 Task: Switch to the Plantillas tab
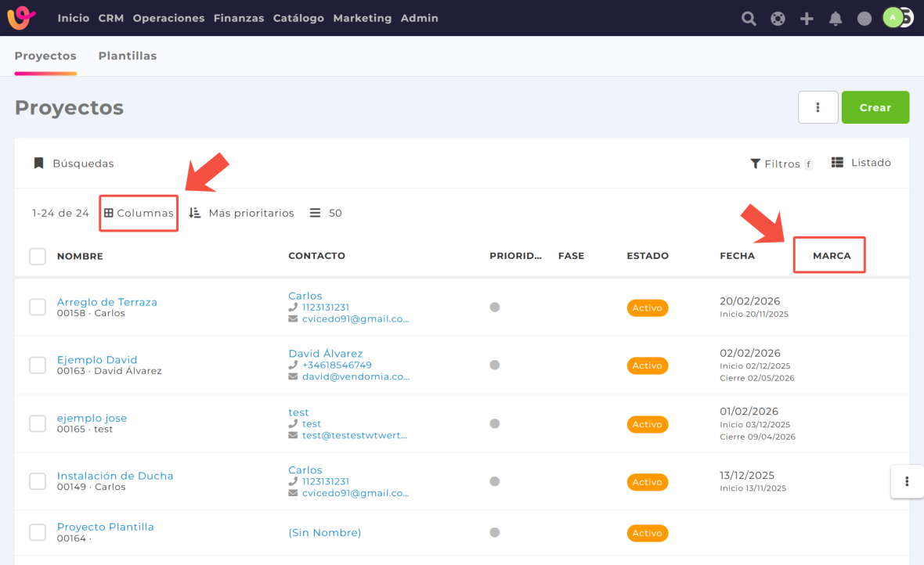(x=128, y=56)
